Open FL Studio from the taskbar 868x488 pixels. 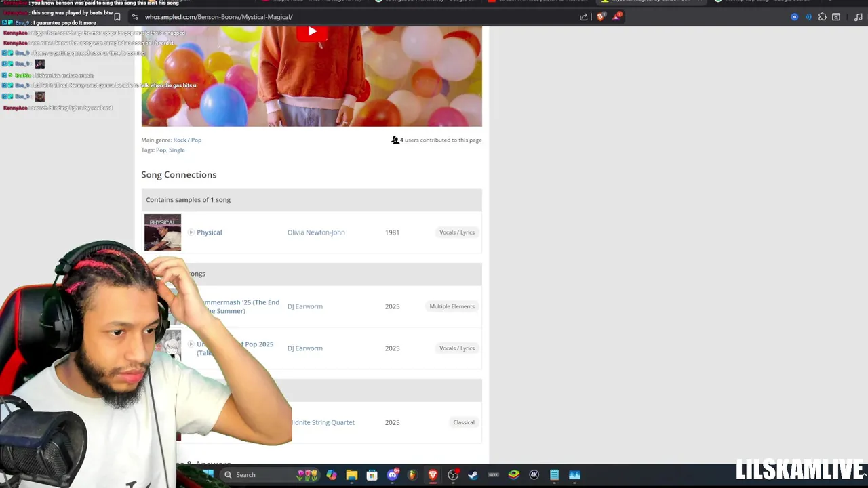[x=412, y=475]
